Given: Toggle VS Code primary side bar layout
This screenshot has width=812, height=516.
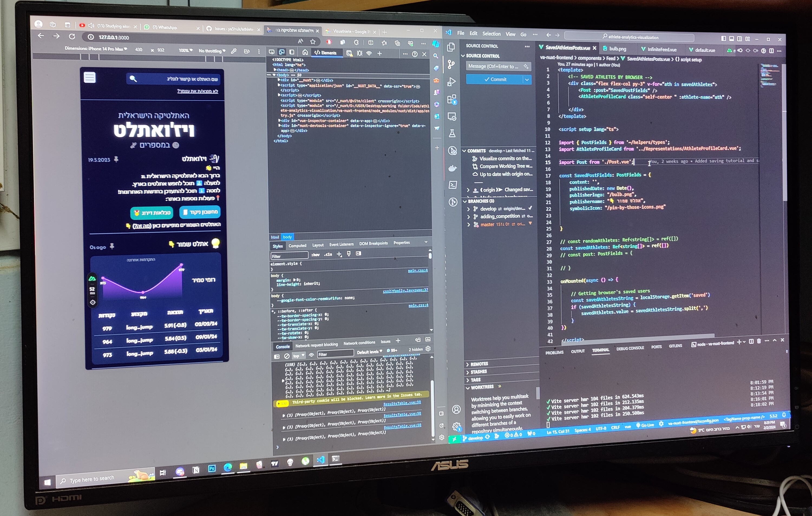Looking at the screenshot, I should [x=723, y=39].
